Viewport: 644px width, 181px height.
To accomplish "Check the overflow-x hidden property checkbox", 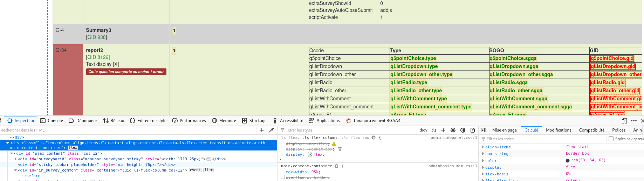I will coord(283,177).
